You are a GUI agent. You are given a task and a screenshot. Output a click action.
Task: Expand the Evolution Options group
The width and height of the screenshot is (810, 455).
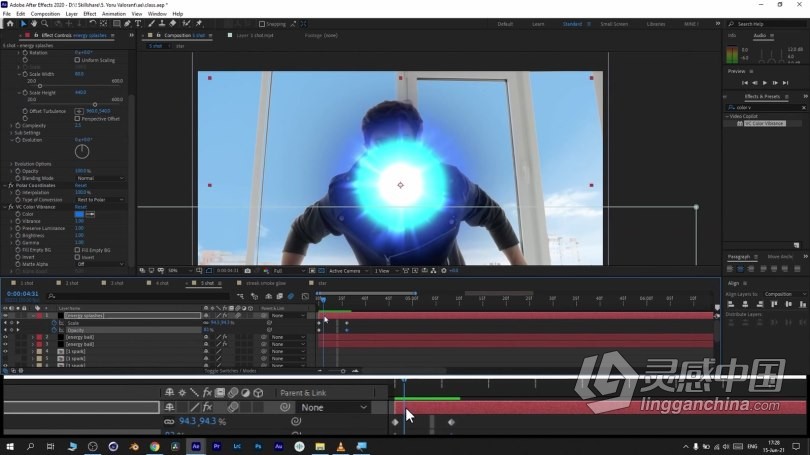11,164
